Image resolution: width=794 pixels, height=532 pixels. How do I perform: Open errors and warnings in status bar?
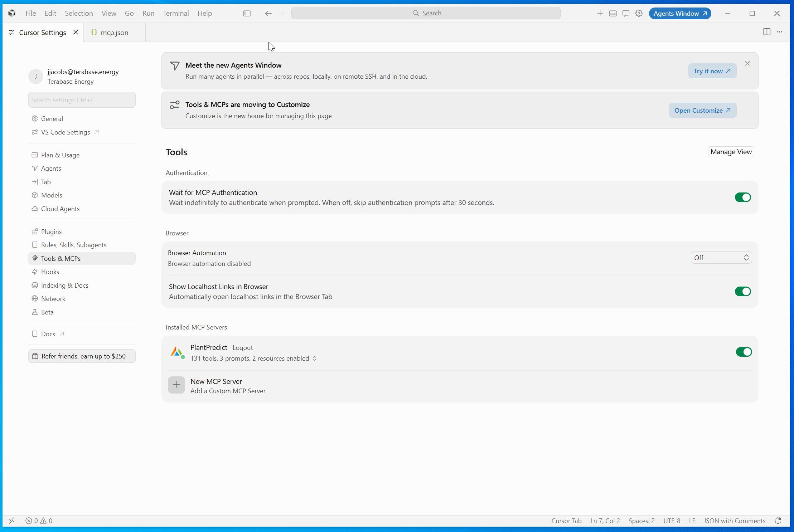click(x=39, y=521)
